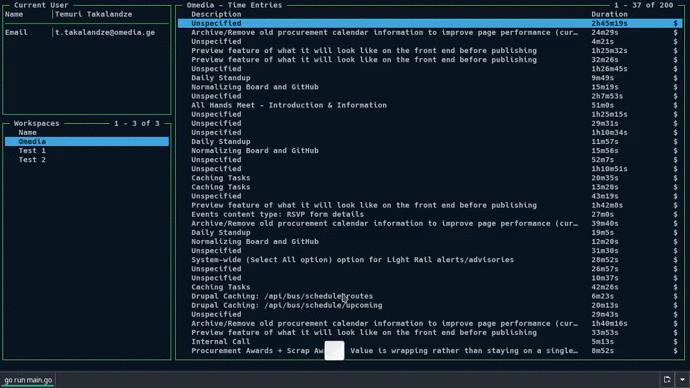Select the Normalizing Board entry lasting 15m56s
The height and width of the screenshot is (388, 690).
[x=430, y=150]
